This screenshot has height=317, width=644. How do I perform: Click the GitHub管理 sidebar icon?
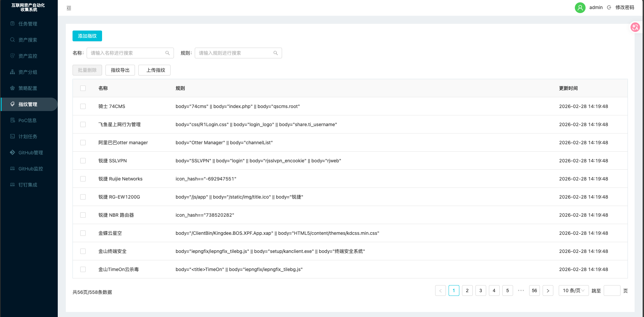tap(12, 153)
